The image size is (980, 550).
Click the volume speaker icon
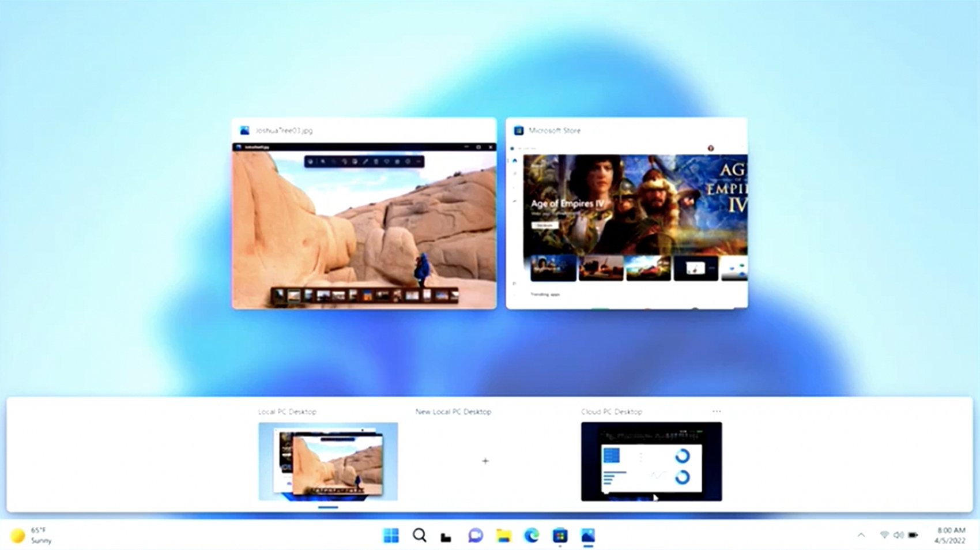[x=898, y=535]
